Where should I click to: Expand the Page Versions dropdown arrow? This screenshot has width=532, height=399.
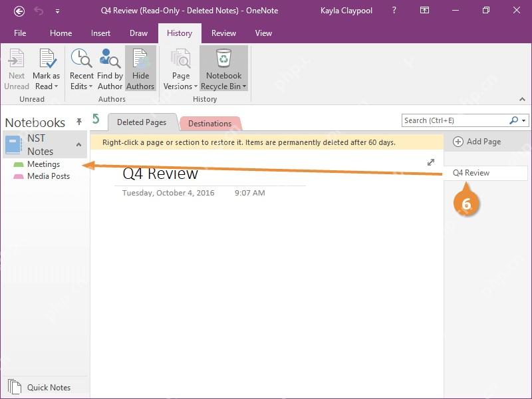[x=196, y=86]
